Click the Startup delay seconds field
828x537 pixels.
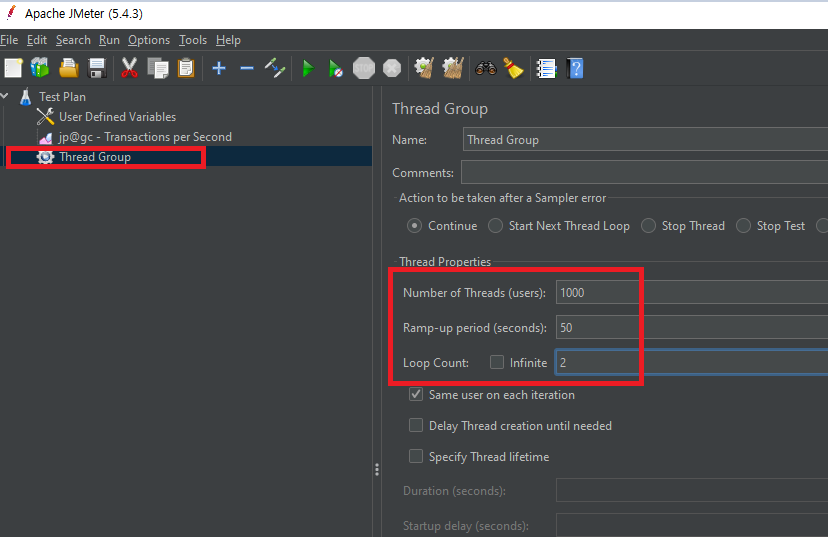coord(692,525)
